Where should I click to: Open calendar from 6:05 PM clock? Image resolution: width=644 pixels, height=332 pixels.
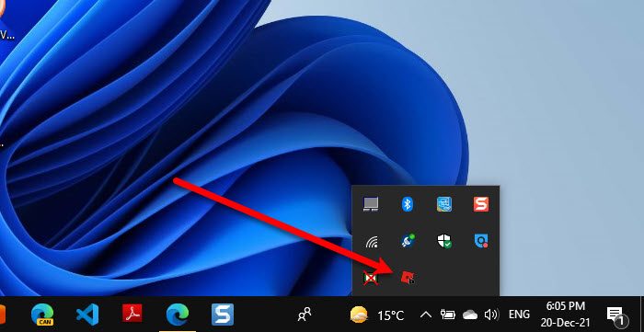point(565,314)
